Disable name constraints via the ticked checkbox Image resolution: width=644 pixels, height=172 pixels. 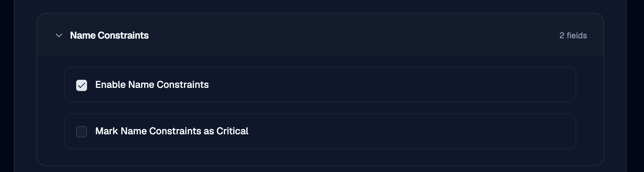[x=81, y=85]
